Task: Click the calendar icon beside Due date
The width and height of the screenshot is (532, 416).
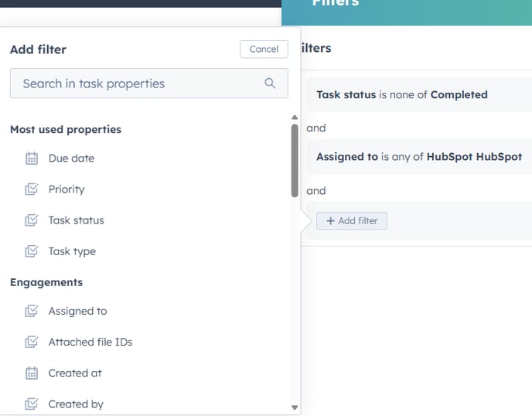Action: (x=32, y=159)
